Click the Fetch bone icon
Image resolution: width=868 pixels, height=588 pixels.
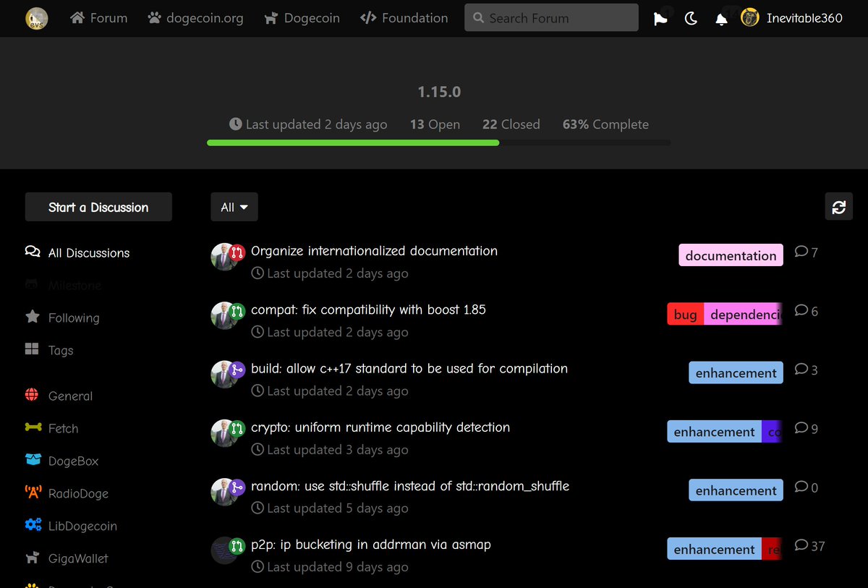click(x=33, y=427)
